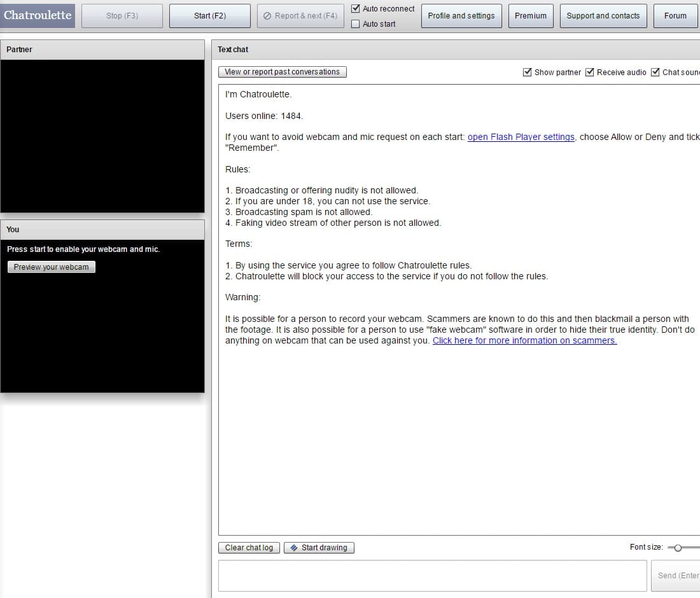Open Support and contacts
This screenshot has width=700, height=598.
point(603,16)
